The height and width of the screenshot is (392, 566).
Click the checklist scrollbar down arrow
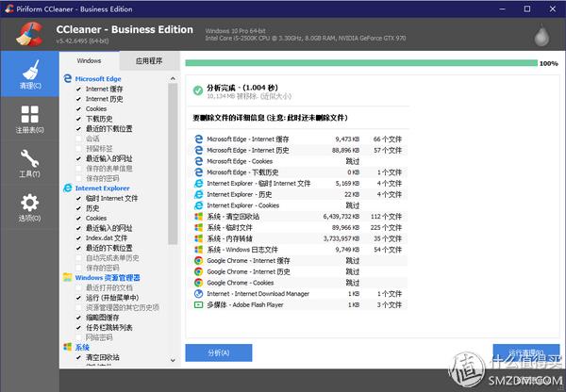173,360
